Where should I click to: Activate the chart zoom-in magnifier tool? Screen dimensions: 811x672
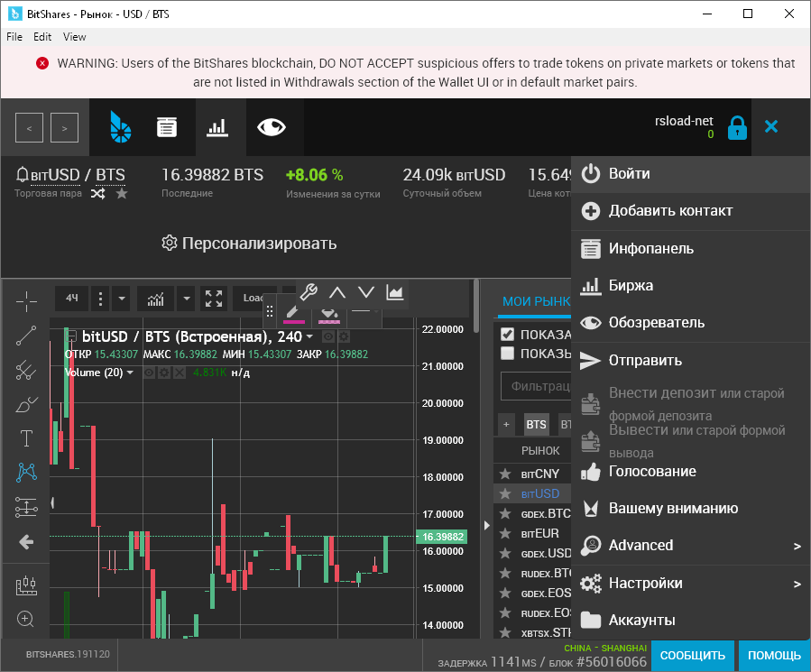26,620
